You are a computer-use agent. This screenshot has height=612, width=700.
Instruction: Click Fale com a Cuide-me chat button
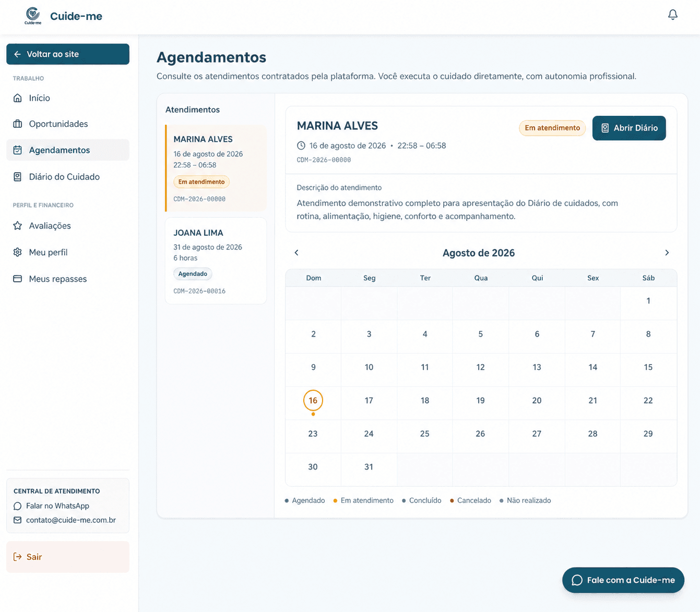click(x=623, y=580)
